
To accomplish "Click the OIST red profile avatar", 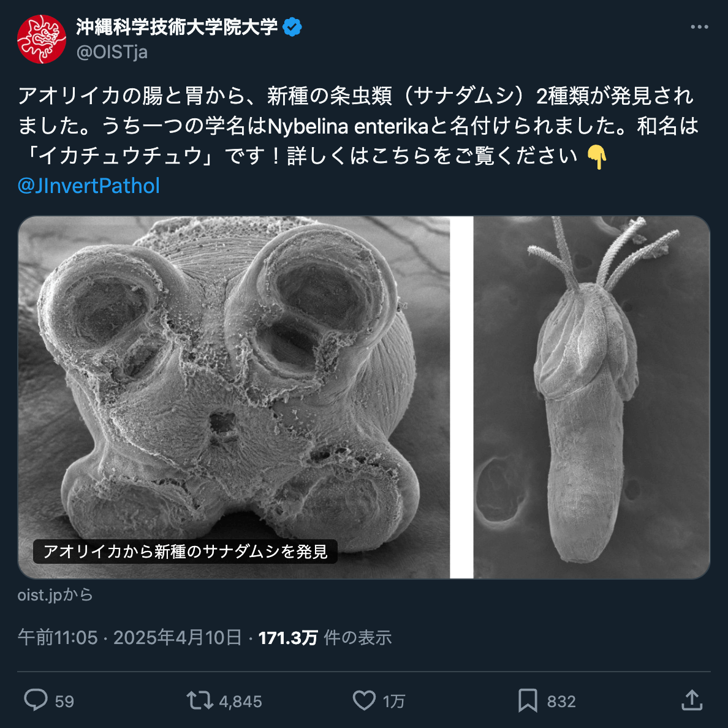I will pyautogui.click(x=41, y=39).
